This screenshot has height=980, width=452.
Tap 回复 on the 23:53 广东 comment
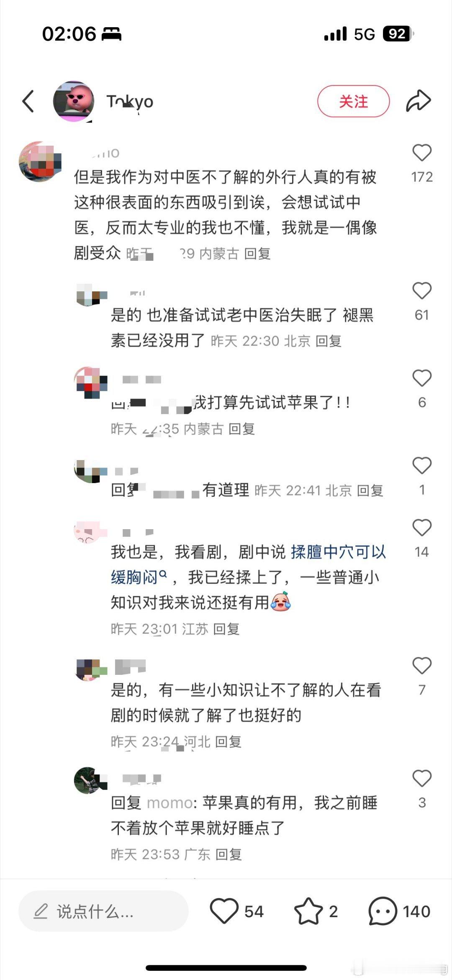click(x=229, y=854)
